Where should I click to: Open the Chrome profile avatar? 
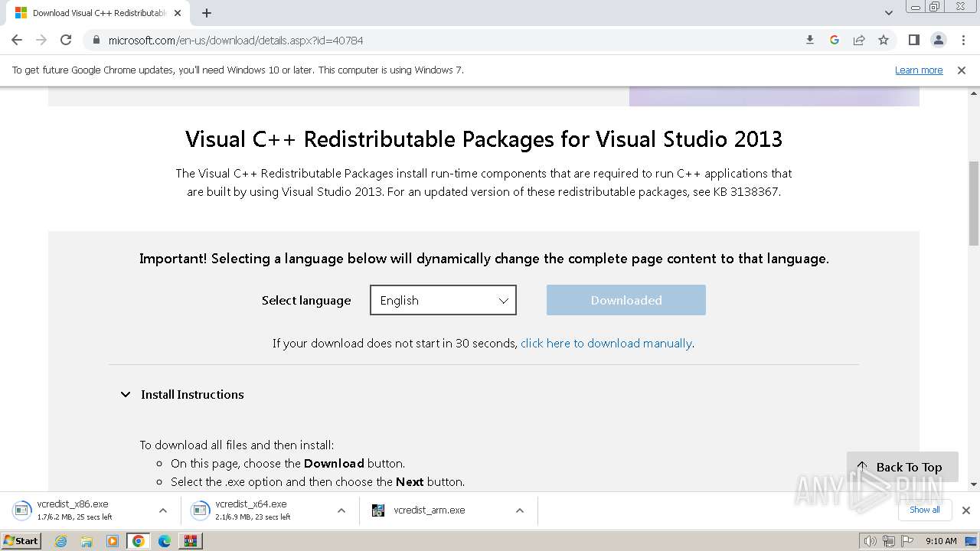(x=938, y=40)
